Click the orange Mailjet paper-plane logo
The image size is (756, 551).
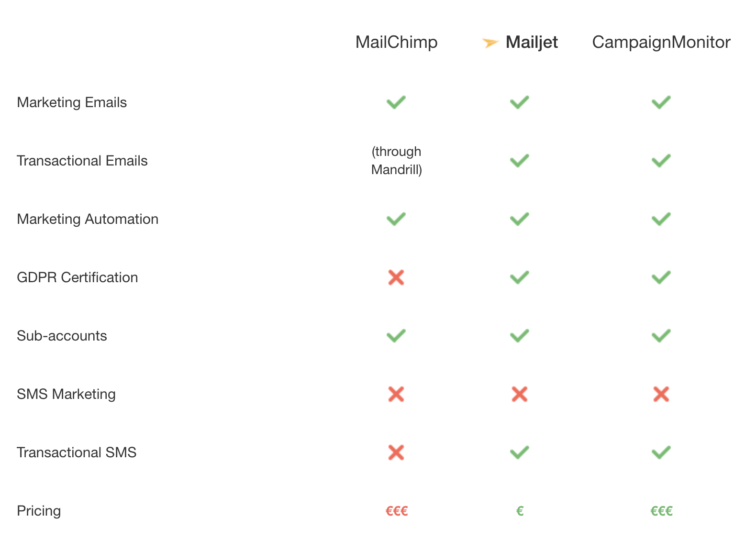490,43
